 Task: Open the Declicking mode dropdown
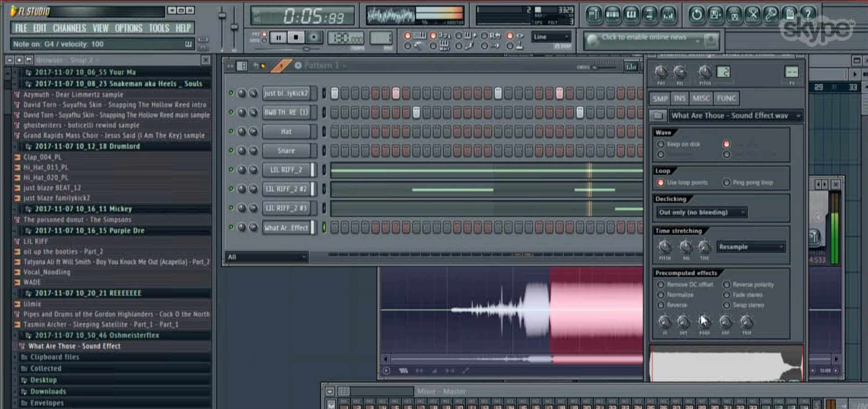point(702,212)
